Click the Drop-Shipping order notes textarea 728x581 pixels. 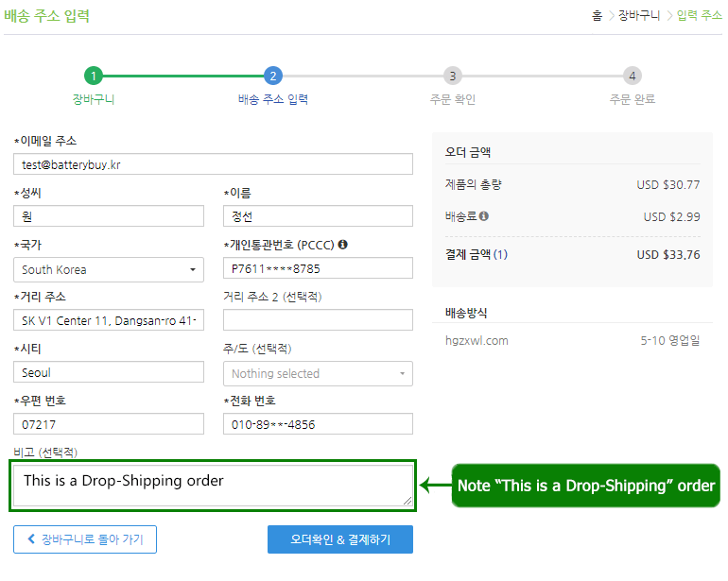[213, 486]
